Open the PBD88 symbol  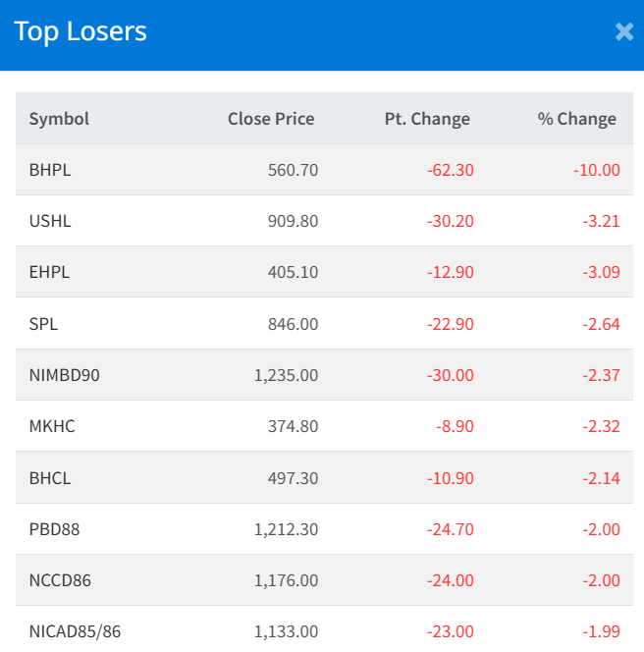tap(55, 529)
